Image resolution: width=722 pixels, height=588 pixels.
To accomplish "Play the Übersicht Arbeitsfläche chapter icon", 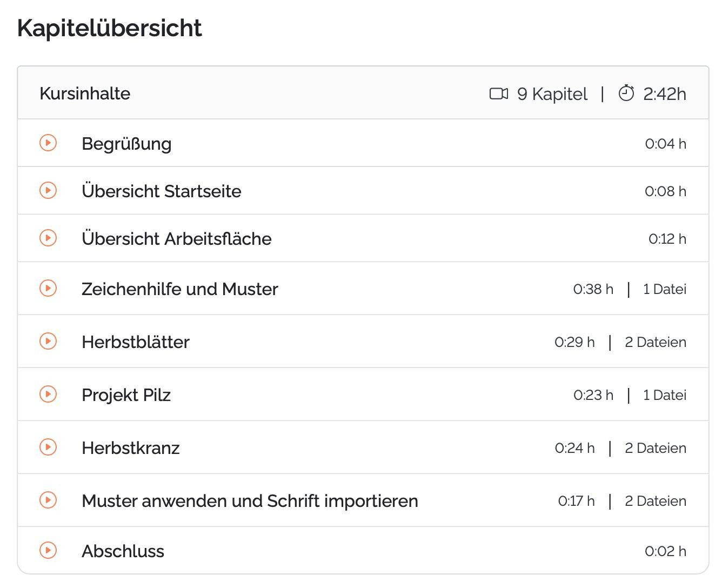I will [48, 238].
